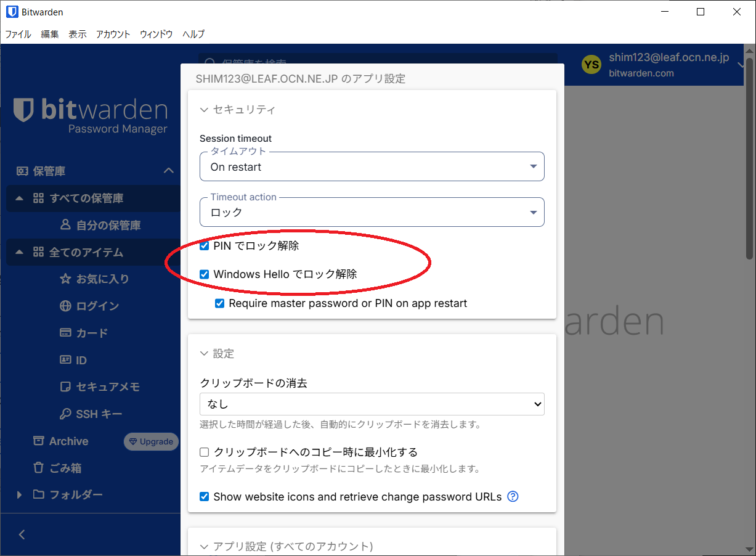Open the タイムアウト dropdown showing On restart
This screenshot has width=756, height=556.
coord(372,167)
